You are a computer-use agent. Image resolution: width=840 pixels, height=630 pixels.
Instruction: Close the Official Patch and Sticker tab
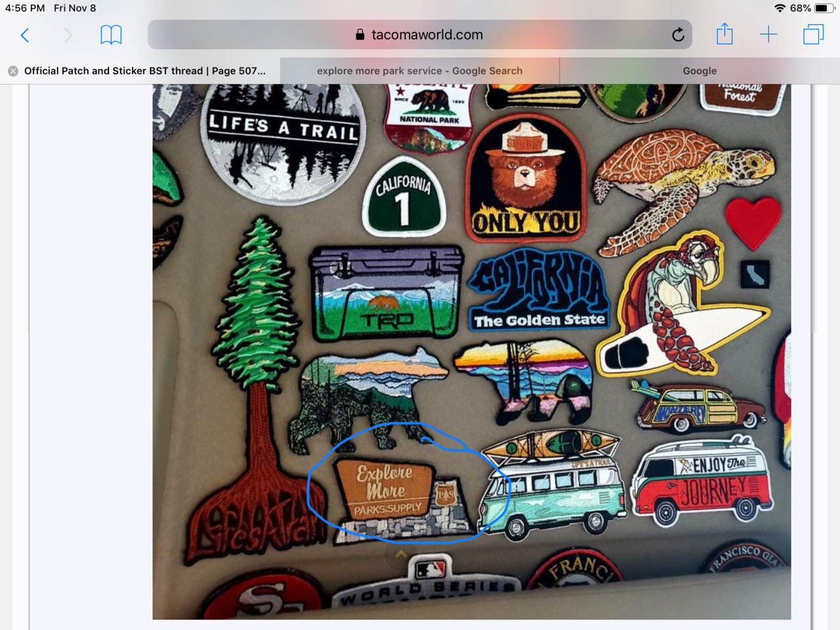tap(13, 71)
